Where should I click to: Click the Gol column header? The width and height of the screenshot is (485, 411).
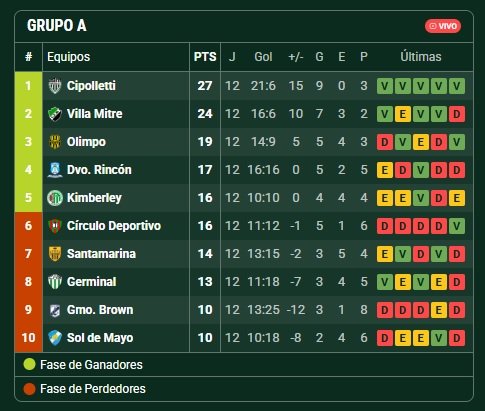coord(263,57)
